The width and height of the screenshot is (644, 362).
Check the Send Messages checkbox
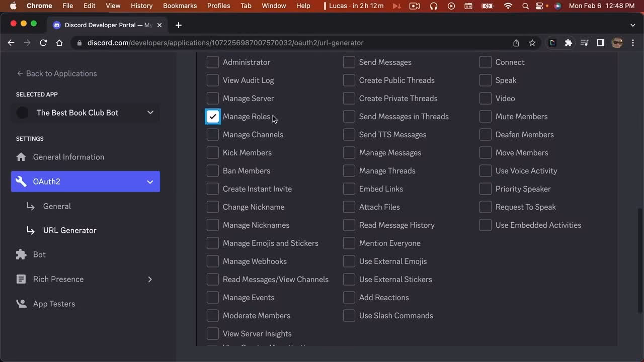[349, 62]
